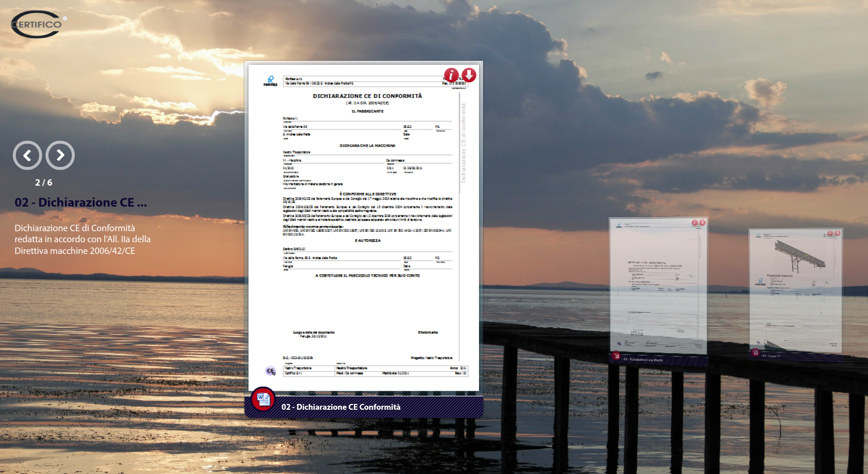
Task: Open info for Dichiarazione CE document
Action: (x=452, y=75)
